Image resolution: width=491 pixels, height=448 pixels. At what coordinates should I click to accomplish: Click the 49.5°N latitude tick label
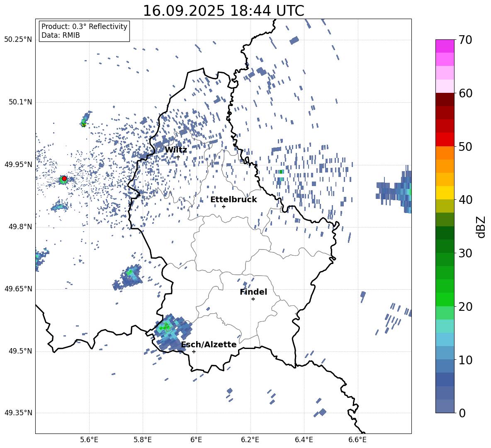(x=20, y=351)
